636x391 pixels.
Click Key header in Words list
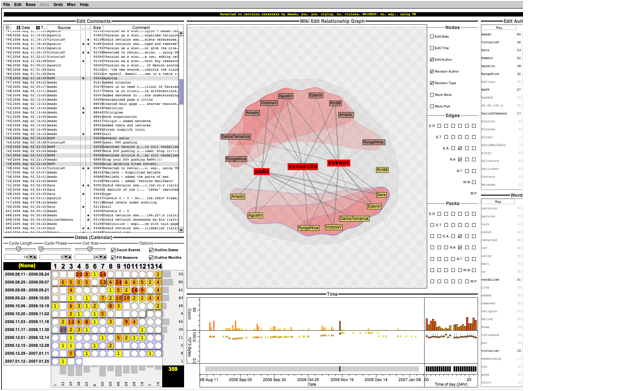pyautogui.click(x=498, y=202)
